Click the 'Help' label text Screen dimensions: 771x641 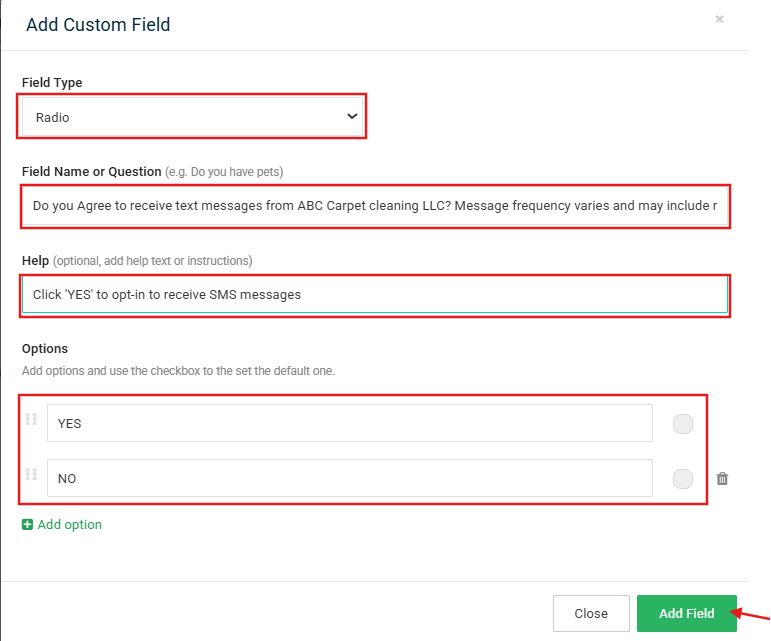[35, 261]
